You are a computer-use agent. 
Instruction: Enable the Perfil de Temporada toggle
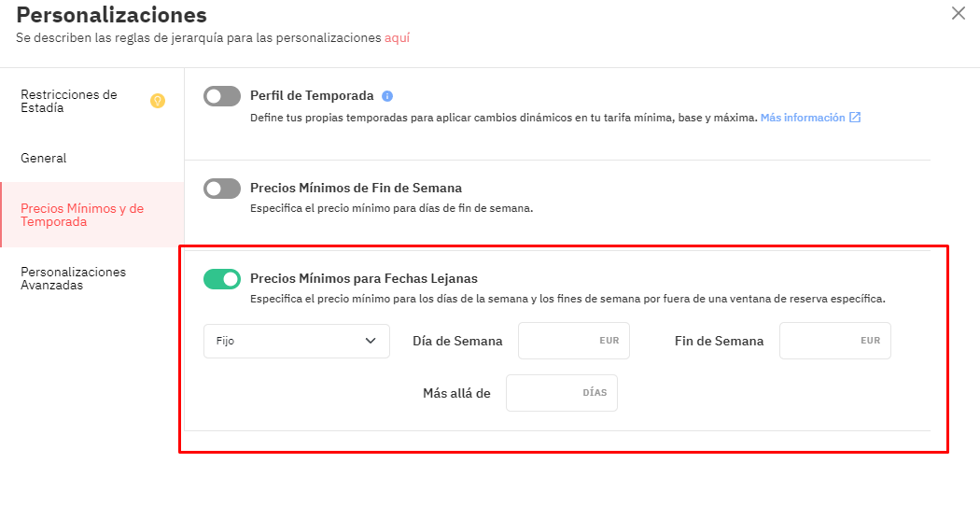click(222, 96)
